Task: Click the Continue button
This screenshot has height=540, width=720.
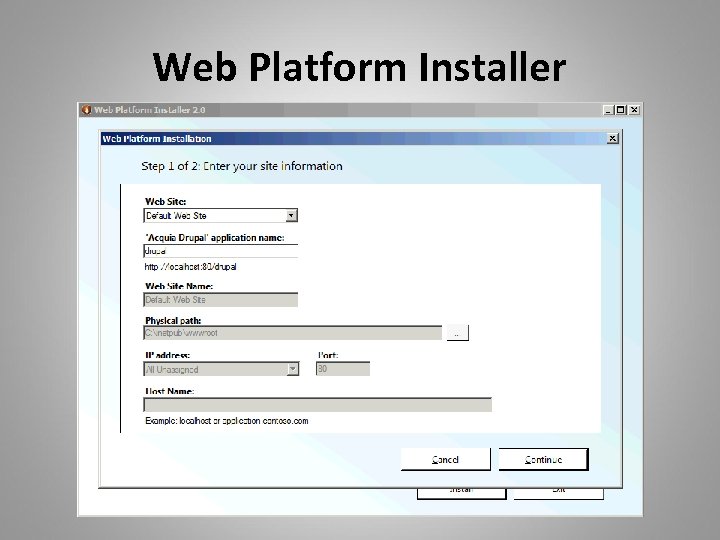Action: (x=543, y=459)
